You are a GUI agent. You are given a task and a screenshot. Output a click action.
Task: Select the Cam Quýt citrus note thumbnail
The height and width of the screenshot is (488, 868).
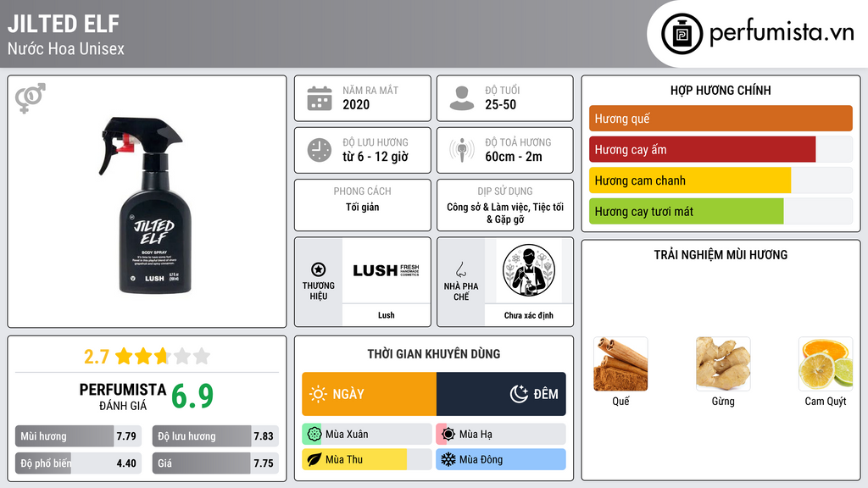826,364
